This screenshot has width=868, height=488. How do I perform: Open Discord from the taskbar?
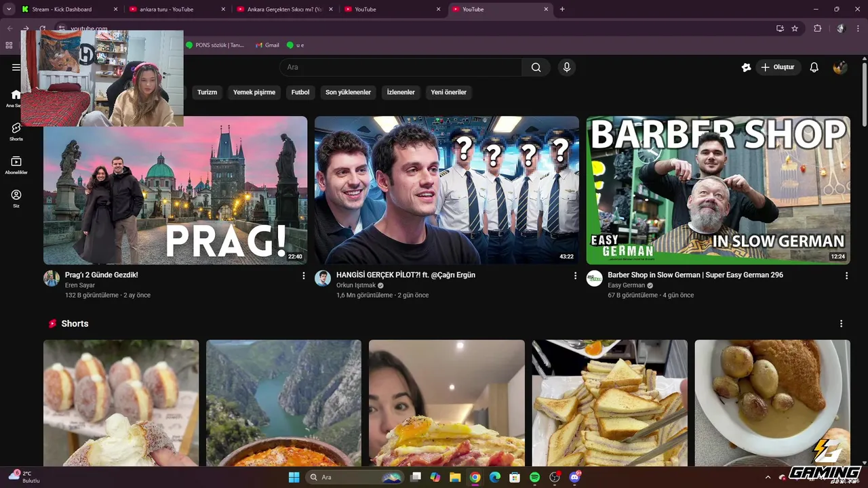575,477
